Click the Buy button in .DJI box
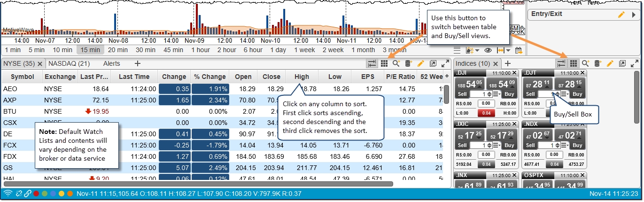 (x=510, y=94)
